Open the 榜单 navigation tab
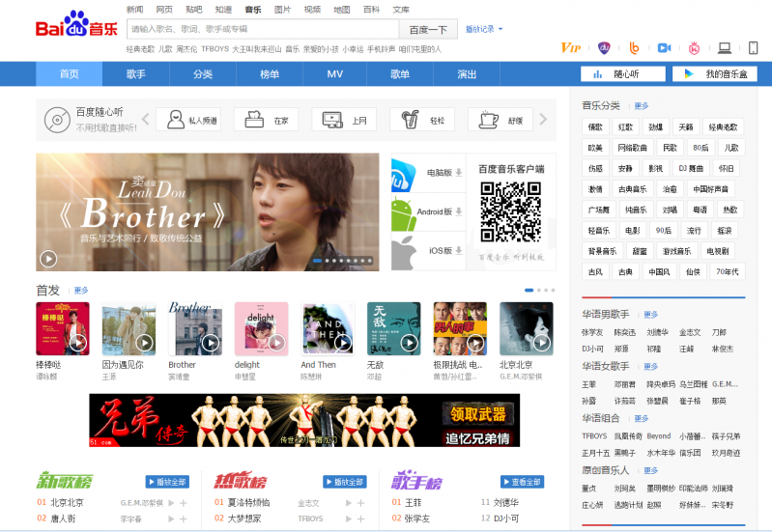772x532 pixels. coord(270,73)
